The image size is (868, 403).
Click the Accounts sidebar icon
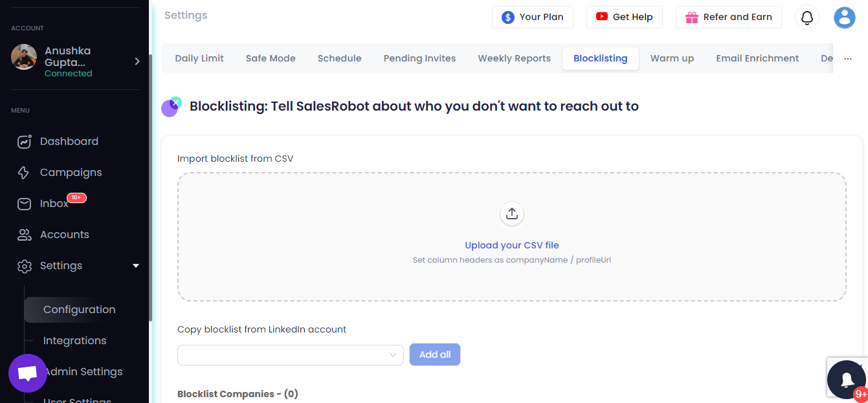pos(24,234)
